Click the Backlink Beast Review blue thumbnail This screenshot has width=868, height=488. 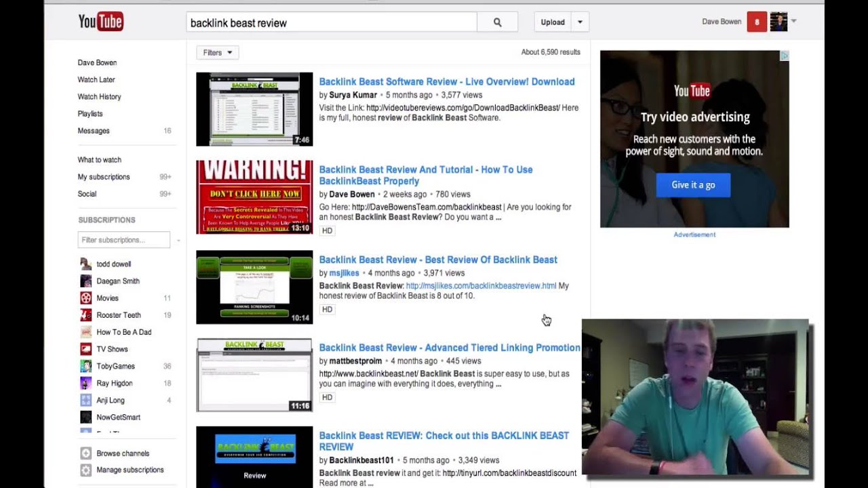click(254, 457)
